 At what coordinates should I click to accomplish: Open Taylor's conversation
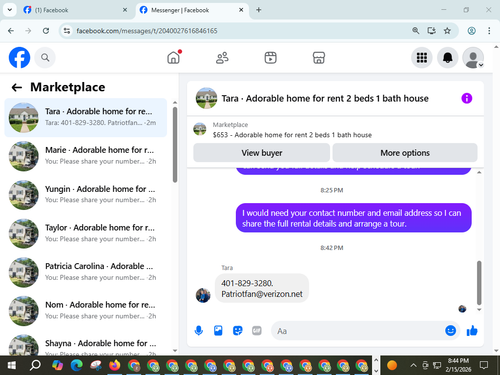tap(86, 233)
